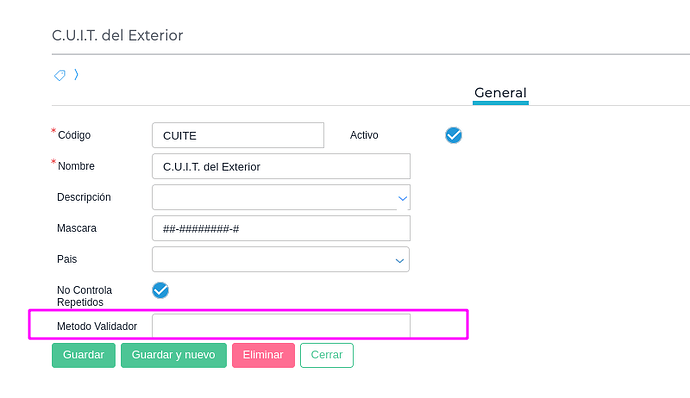Click the empty Metodo Validador field
690x398 pixels.
tap(281, 326)
